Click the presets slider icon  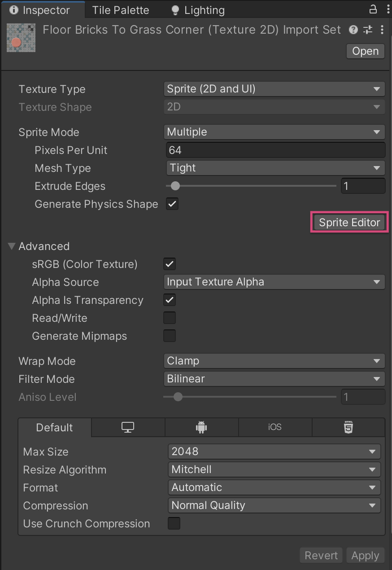tap(368, 30)
